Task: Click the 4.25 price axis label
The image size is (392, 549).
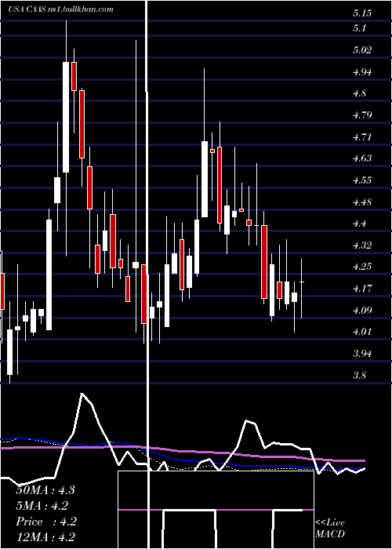Action: pos(362,267)
